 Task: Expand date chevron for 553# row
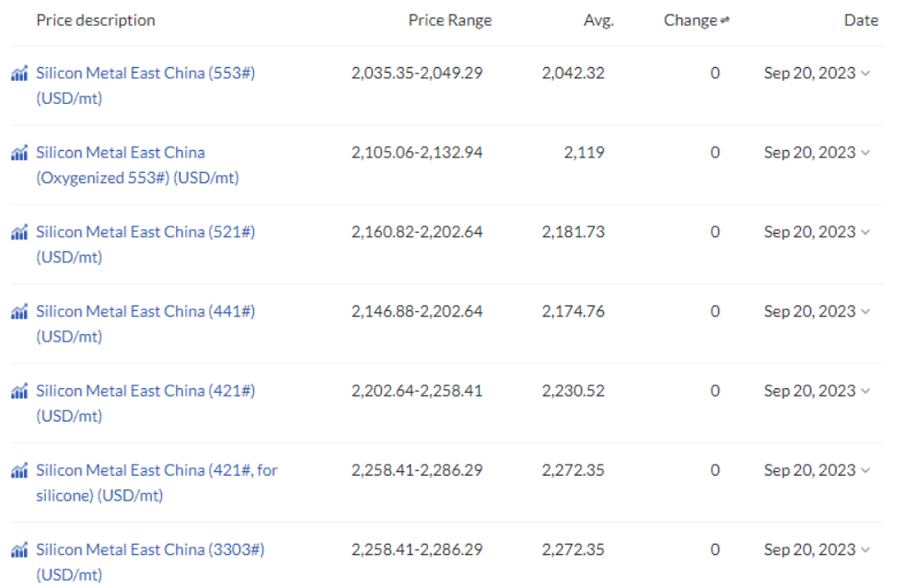[865, 74]
